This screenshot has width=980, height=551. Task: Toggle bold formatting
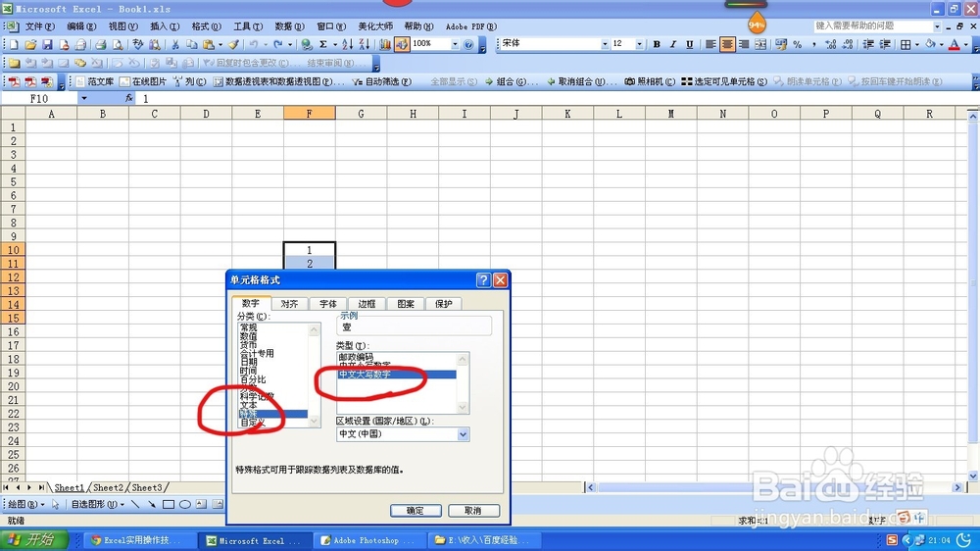[657, 44]
